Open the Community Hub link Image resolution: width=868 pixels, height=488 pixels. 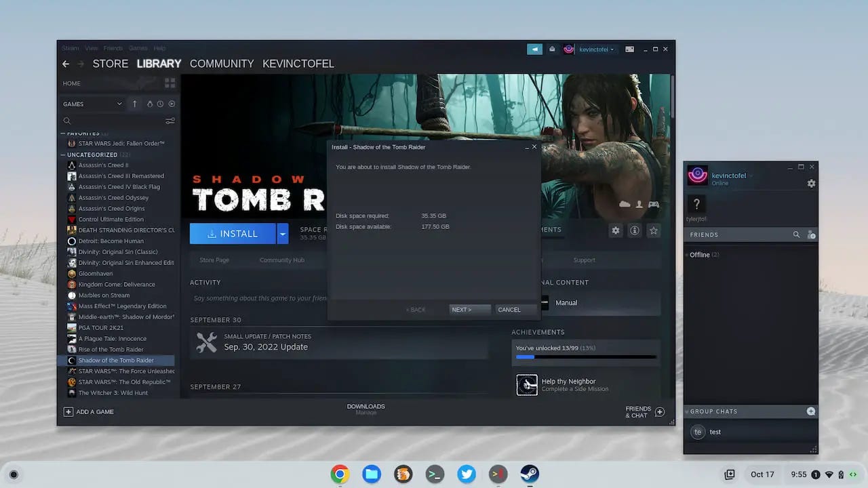tap(282, 260)
